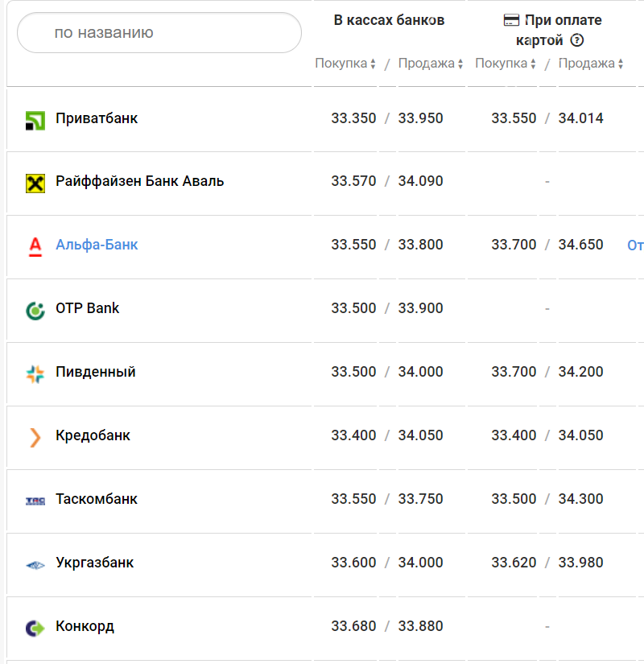This screenshot has width=644, height=664.
Task: Sort by card payment Продажа column
Action: point(591,63)
